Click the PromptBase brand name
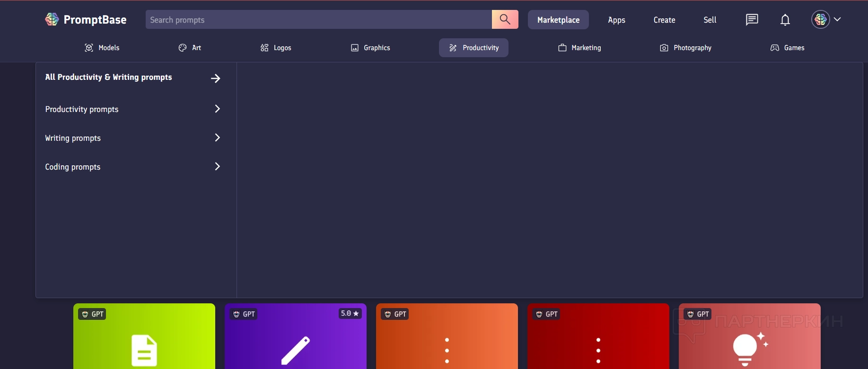This screenshot has width=868, height=369. click(95, 20)
